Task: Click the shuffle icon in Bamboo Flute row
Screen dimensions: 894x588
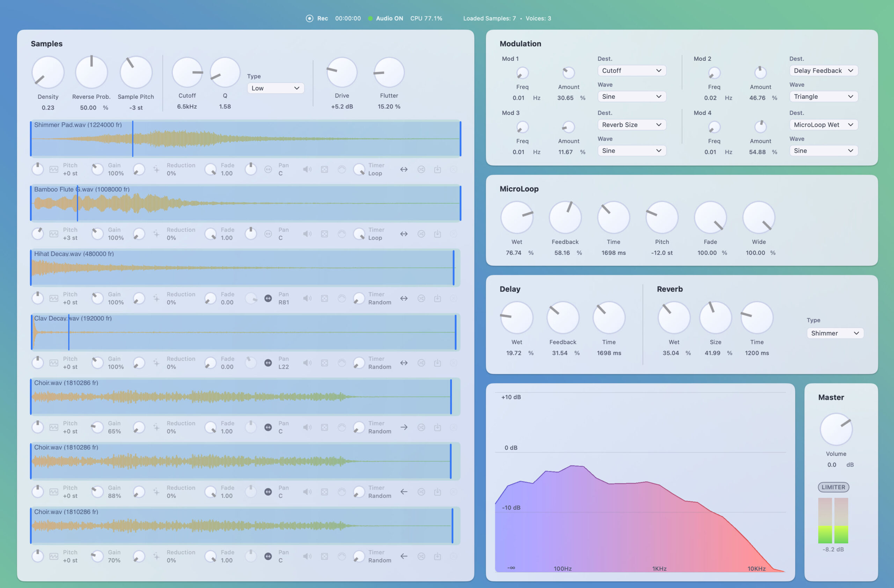Action: (422, 234)
